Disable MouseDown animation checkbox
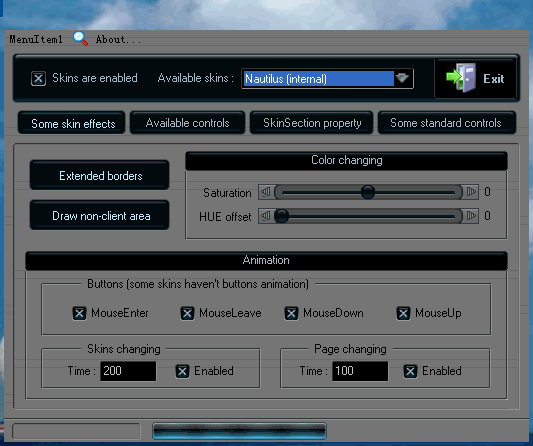This screenshot has height=446, width=533. (291, 313)
